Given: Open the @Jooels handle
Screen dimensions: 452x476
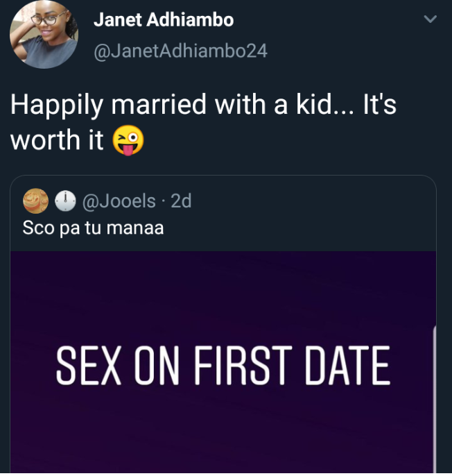Looking at the screenshot, I should tap(119, 201).
